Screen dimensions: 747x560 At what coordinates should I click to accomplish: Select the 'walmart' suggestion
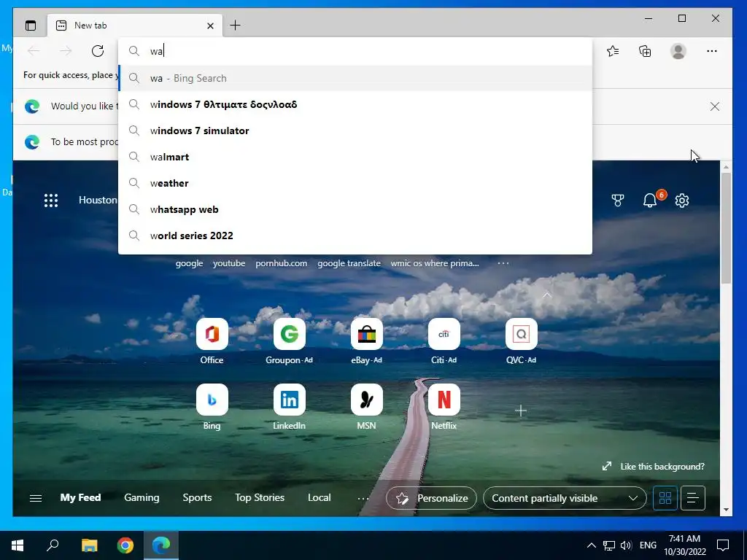click(x=355, y=157)
